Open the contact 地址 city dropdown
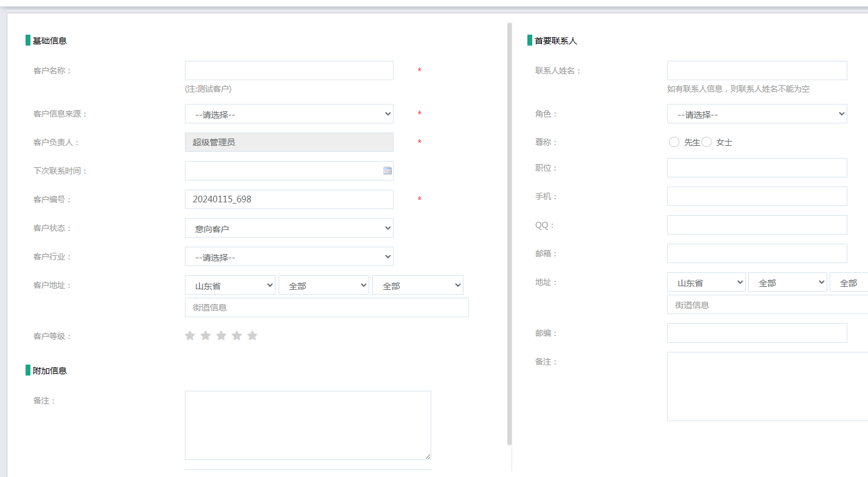 (x=788, y=282)
